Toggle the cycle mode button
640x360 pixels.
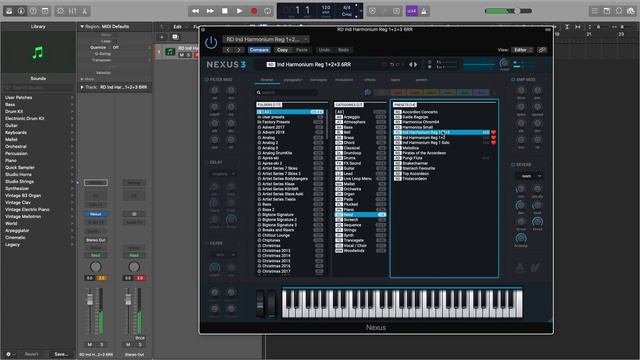(x=268, y=11)
